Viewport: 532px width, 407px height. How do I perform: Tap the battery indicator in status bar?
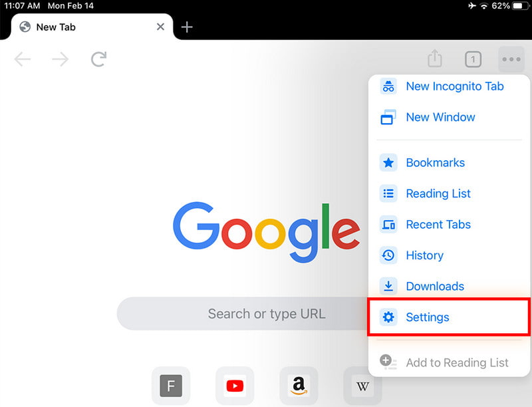521,6
